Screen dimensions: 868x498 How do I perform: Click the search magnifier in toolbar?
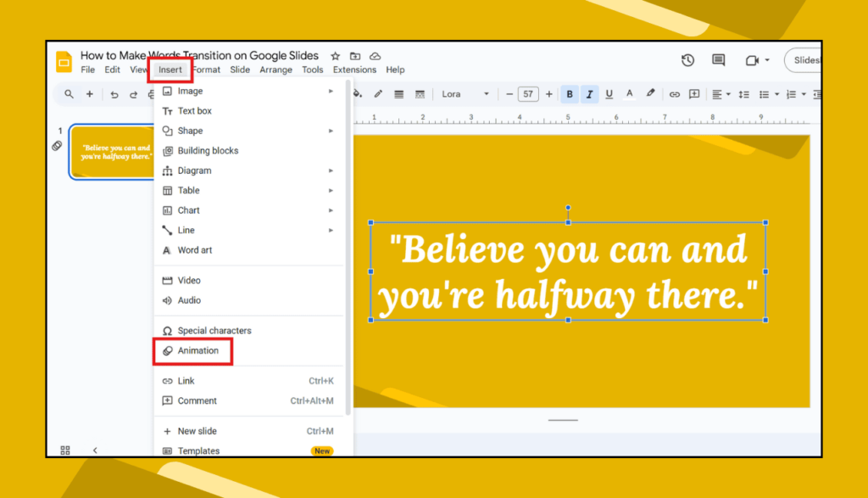70,94
